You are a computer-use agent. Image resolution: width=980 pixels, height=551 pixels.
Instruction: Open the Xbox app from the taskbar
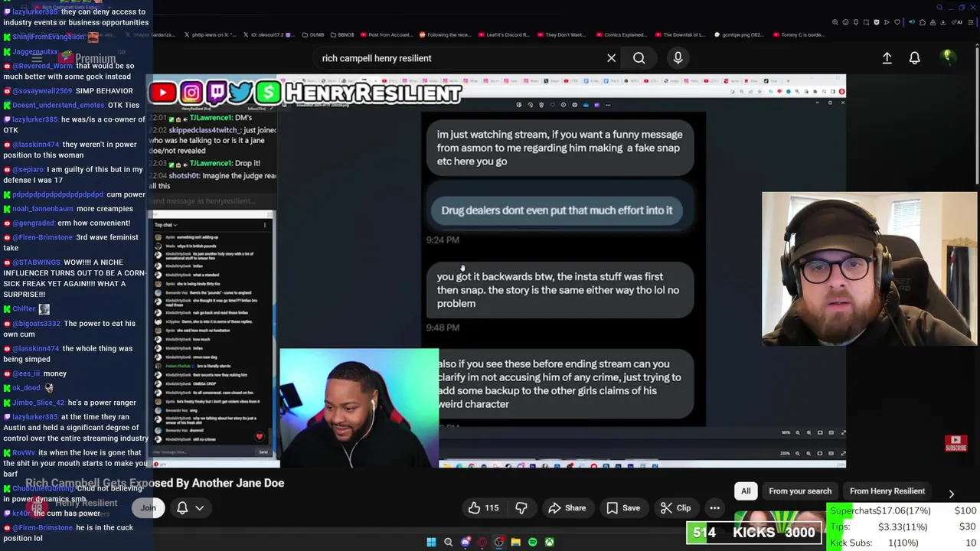pos(549,542)
